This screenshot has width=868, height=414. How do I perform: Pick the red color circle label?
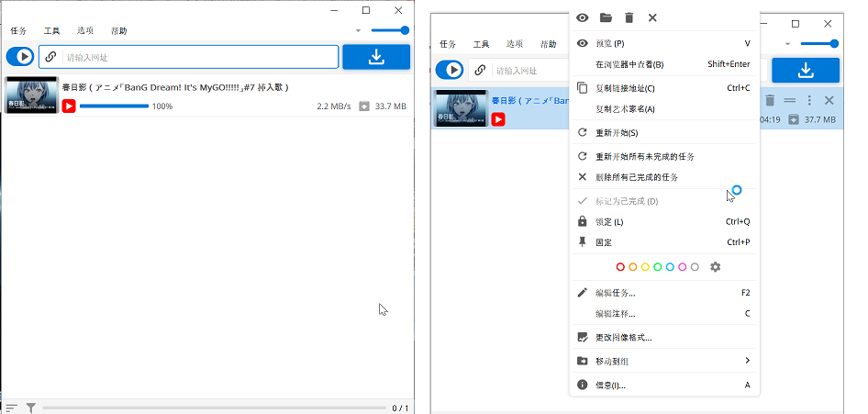click(620, 267)
